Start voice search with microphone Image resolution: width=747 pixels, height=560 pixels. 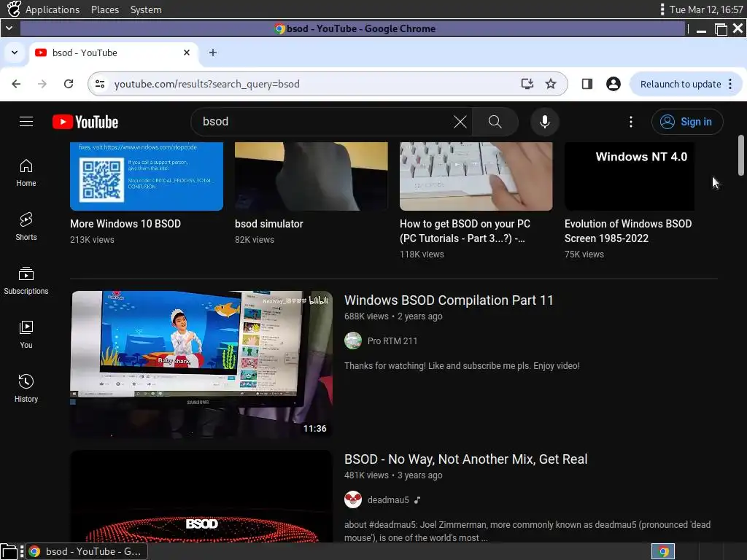point(544,122)
